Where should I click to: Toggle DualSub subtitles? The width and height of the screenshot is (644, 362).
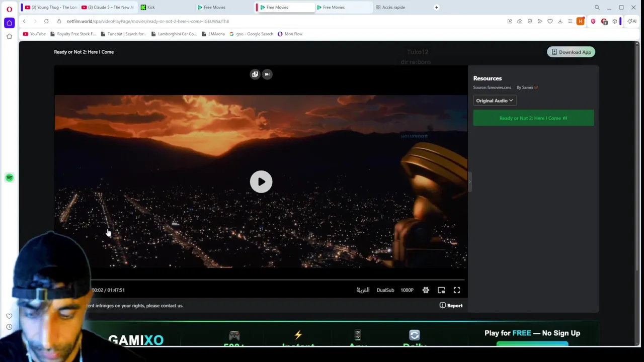click(x=385, y=290)
